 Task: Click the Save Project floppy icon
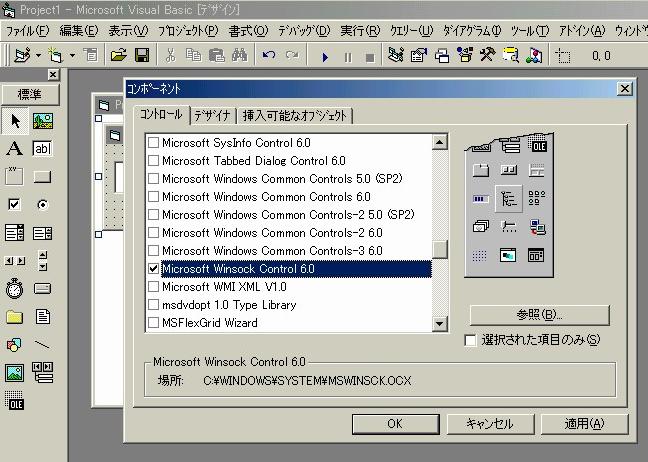[x=142, y=55]
